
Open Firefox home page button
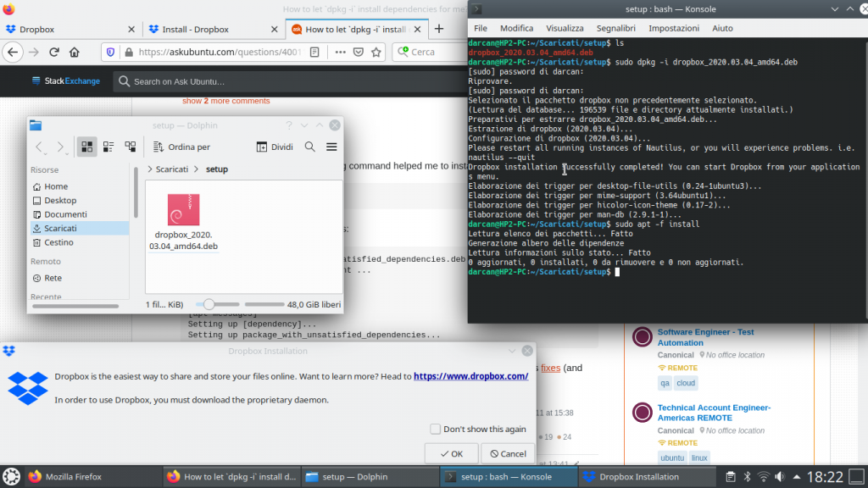[x=75, y=52]
